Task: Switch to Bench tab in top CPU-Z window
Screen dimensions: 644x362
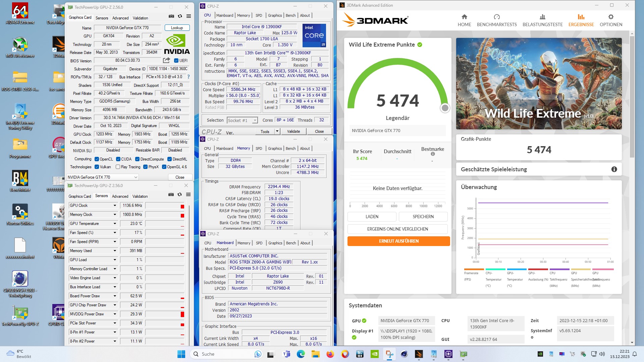Action: click(x=290, y=15)
